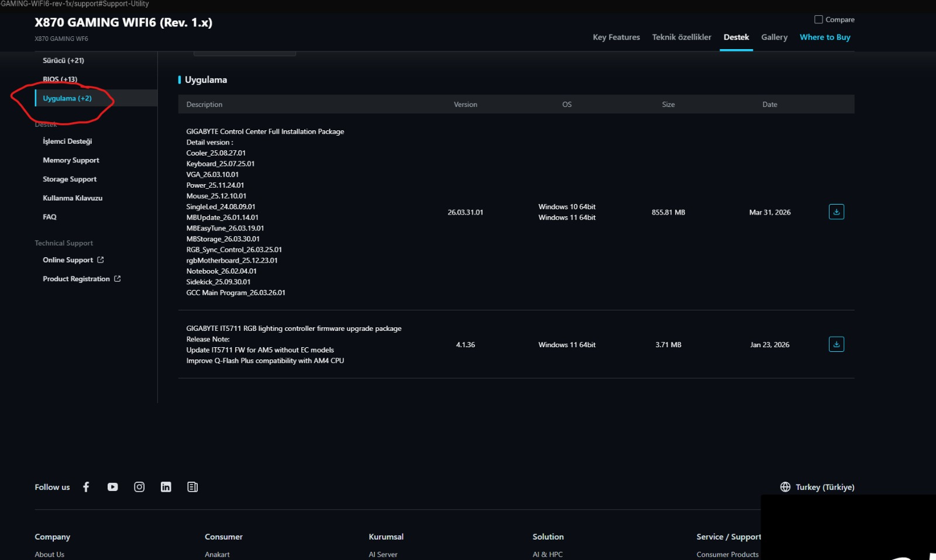Switch to Teknik özellikler tab
Viewport: 936px width, 560px height.
[682, 37]
